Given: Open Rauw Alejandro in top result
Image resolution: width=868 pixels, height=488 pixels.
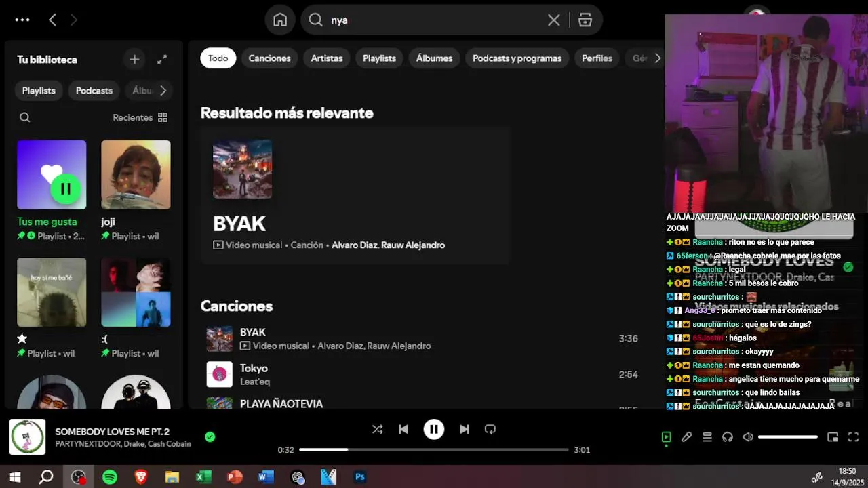Looking at the screenshot, I should (x=413, y=245).
